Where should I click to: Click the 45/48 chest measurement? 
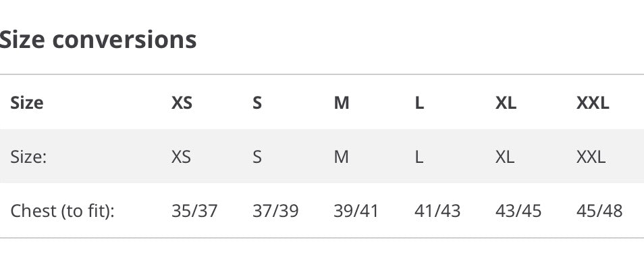(599, 212)
